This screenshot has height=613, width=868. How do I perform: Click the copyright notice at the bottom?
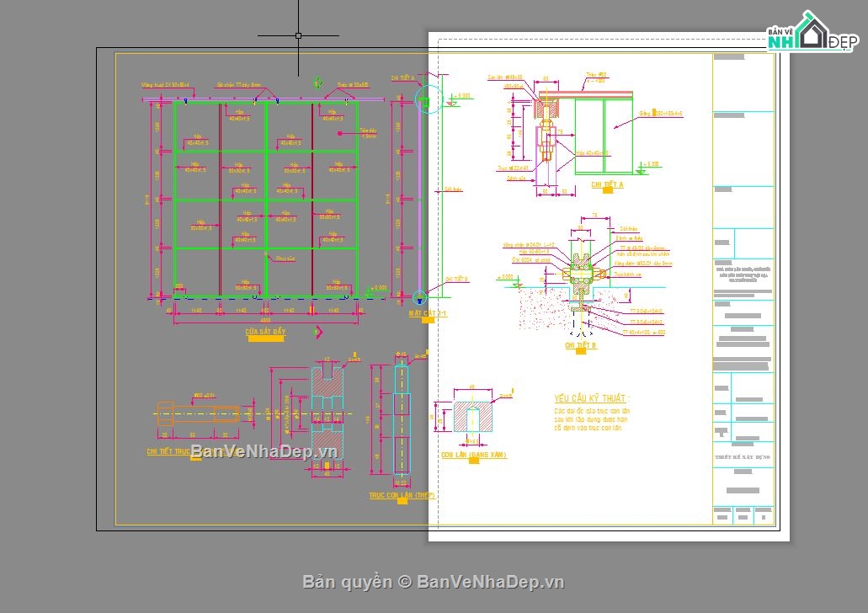coord(434,581)
